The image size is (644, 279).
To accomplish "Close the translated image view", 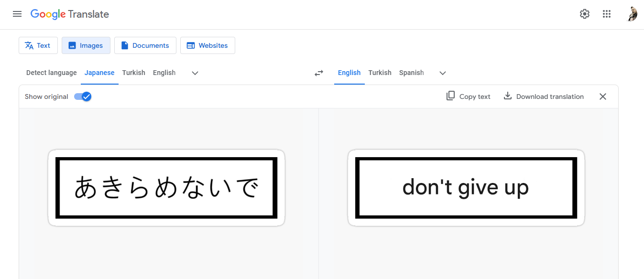I will (x=602, y=96).
